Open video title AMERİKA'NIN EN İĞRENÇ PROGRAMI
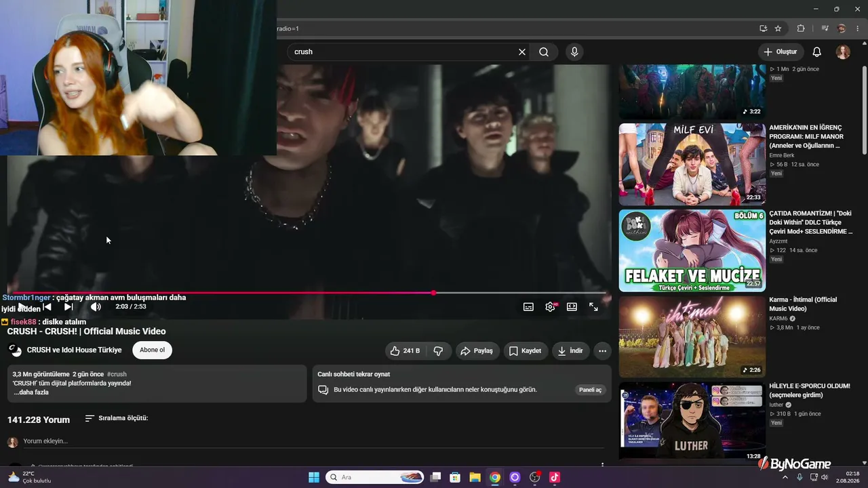868x488 pixels. tap(807, 136)
